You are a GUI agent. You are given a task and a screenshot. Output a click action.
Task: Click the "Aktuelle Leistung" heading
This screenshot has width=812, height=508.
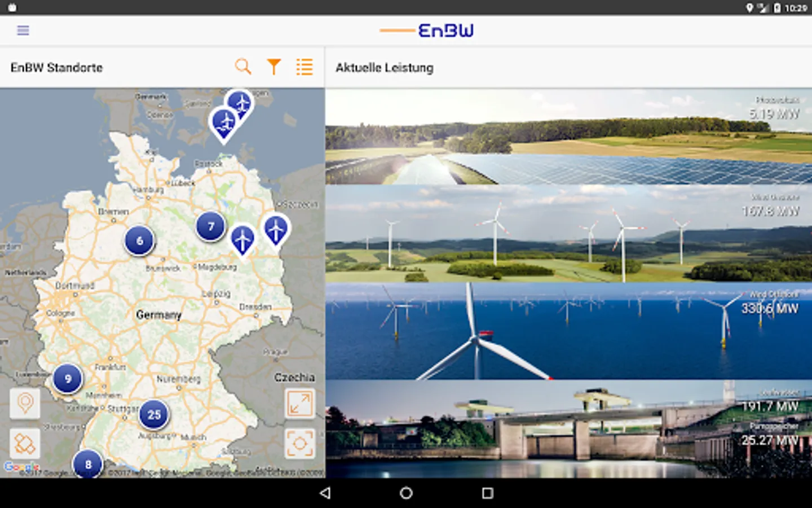click(385, 68)
